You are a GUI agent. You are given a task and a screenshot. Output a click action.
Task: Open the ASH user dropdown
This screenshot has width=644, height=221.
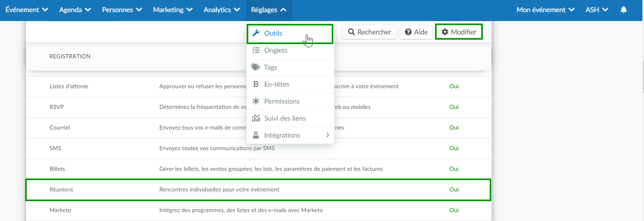[x=597, y=10]
